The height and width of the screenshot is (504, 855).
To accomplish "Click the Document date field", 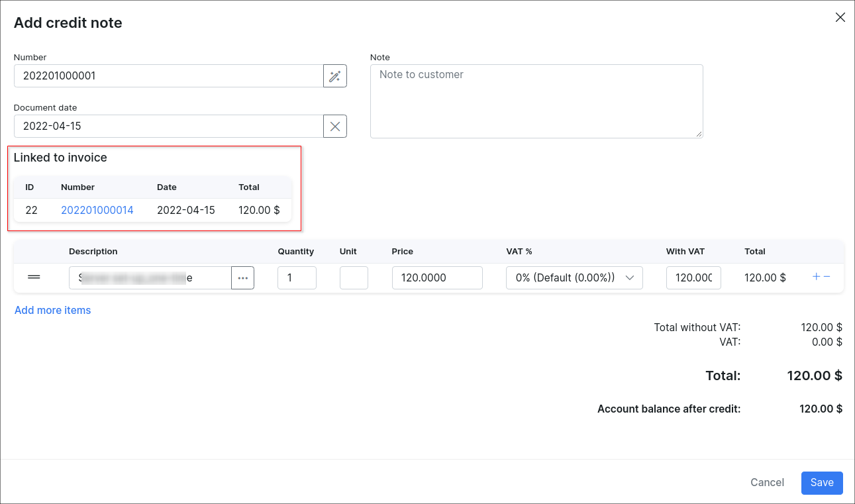I will point(168,126).
